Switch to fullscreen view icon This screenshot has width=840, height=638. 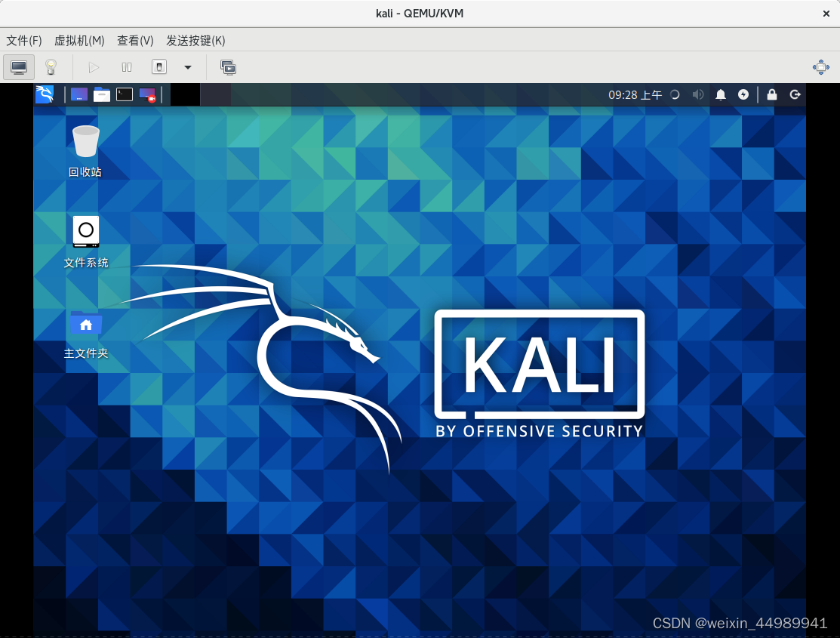(820, 67)
